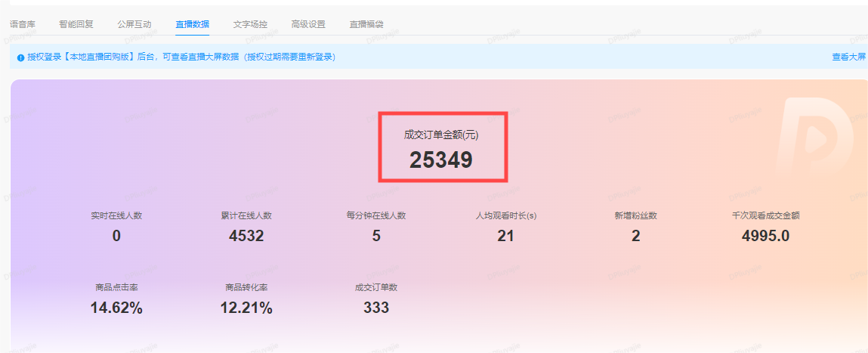Click the blue info icon in banner
This screenshot has width=868, height=353.
tap(20, 57)
